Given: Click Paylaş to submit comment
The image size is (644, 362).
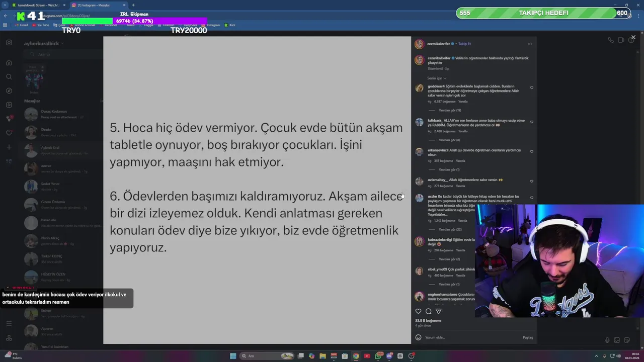Looking at the screenshot, I should (x=527, y=337).
